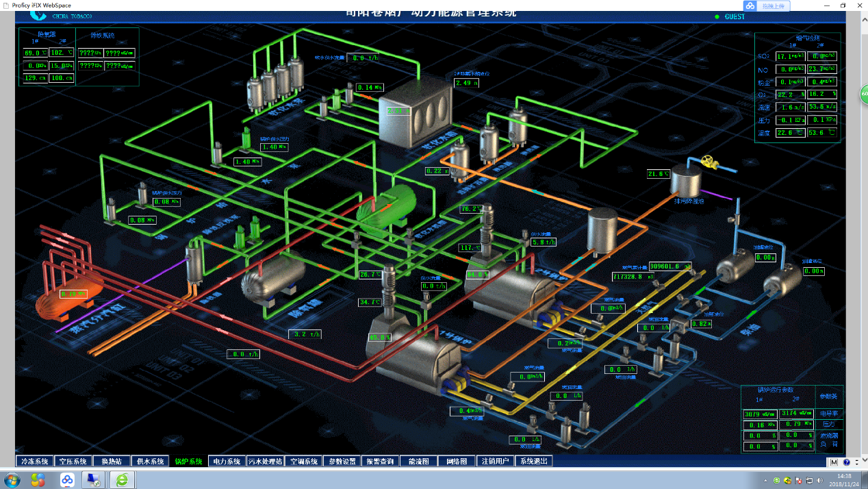
Task: Switch to the 冷冻系统 tab
Action: [34, 462]
